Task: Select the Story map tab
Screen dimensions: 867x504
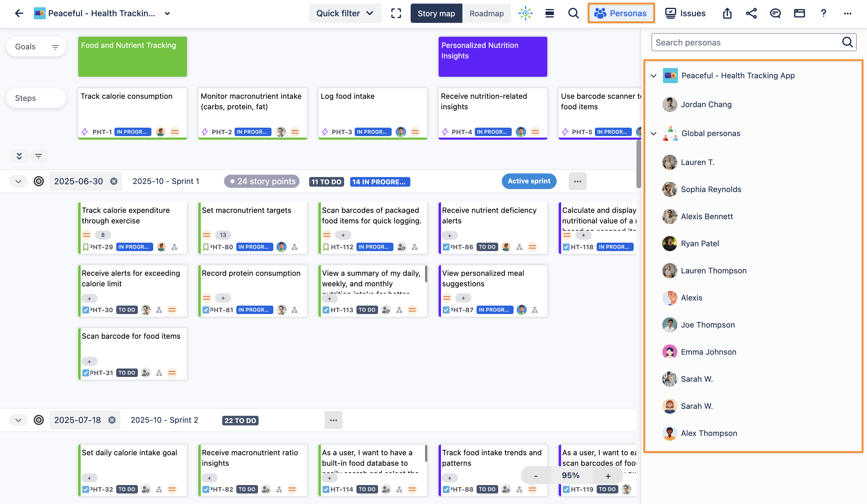Action: pos(436,14)
